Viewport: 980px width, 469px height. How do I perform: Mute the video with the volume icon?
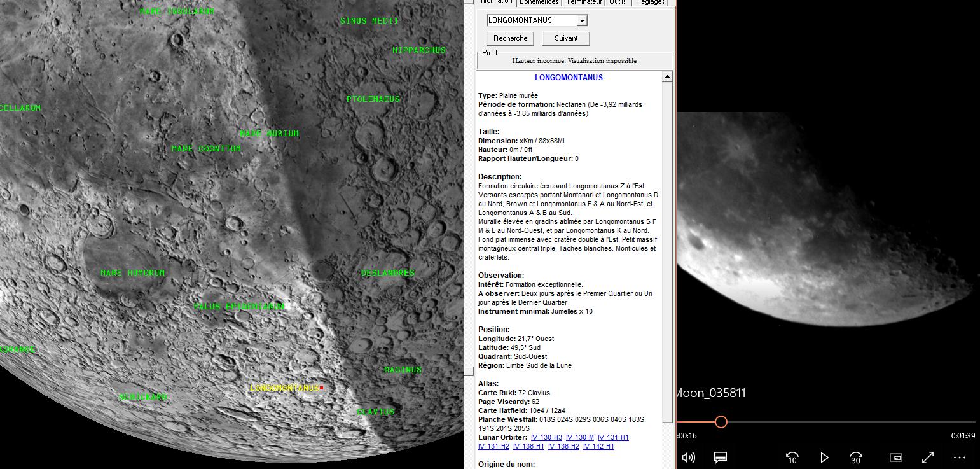688,457
